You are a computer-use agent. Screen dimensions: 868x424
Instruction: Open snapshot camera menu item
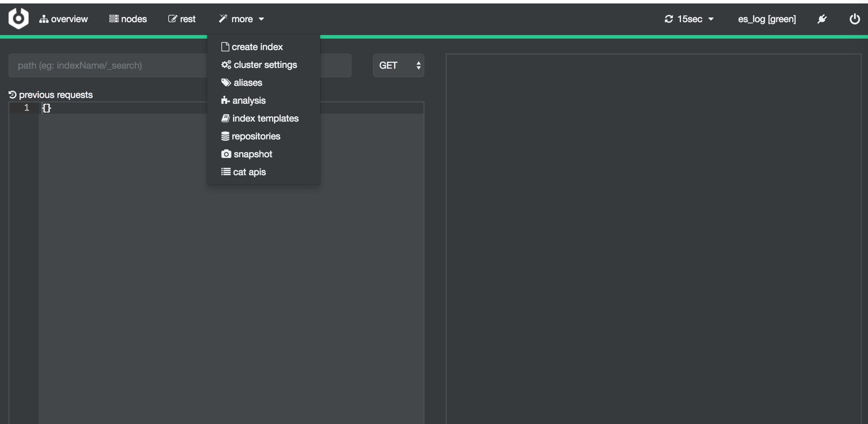247,154
